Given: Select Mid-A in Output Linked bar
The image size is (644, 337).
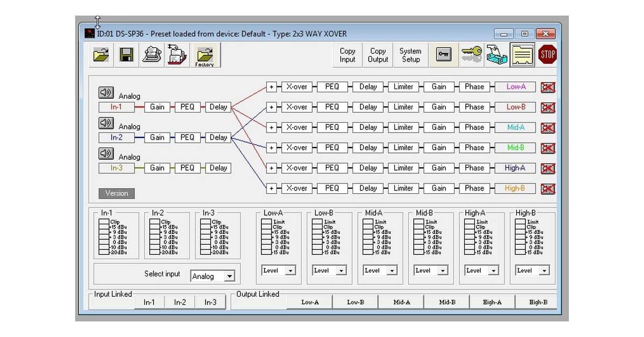Looking at the screenshot, I should [x=401, y=303].
